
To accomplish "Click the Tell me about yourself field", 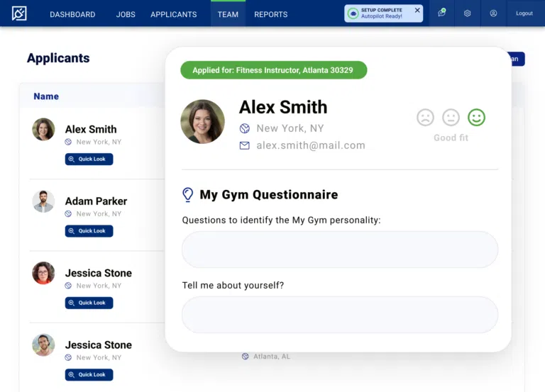I will (340, 315).
